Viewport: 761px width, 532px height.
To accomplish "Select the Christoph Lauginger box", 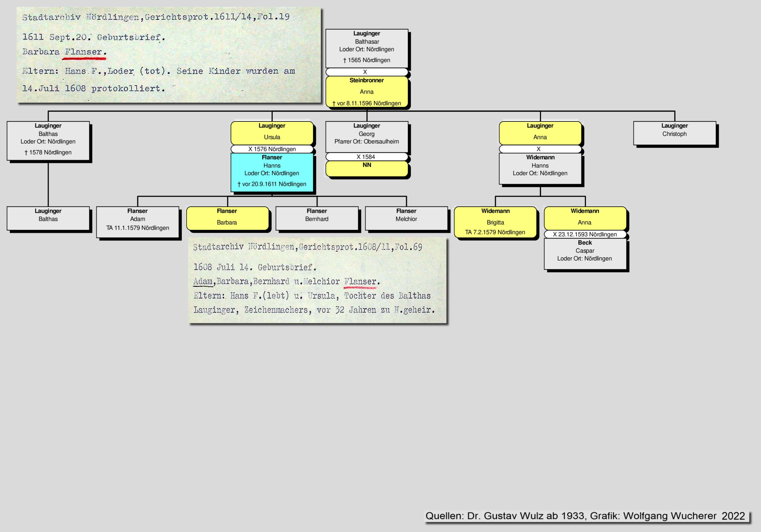I will coord(674,133).
